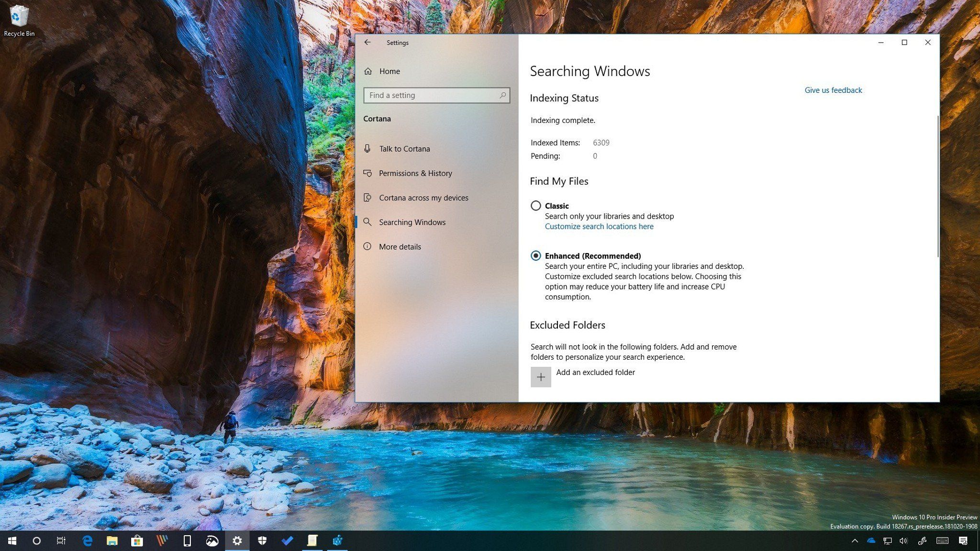Open Microsoft Store from taskbar
This screenshot has height=551, width=980.
(x=137, y=541)
